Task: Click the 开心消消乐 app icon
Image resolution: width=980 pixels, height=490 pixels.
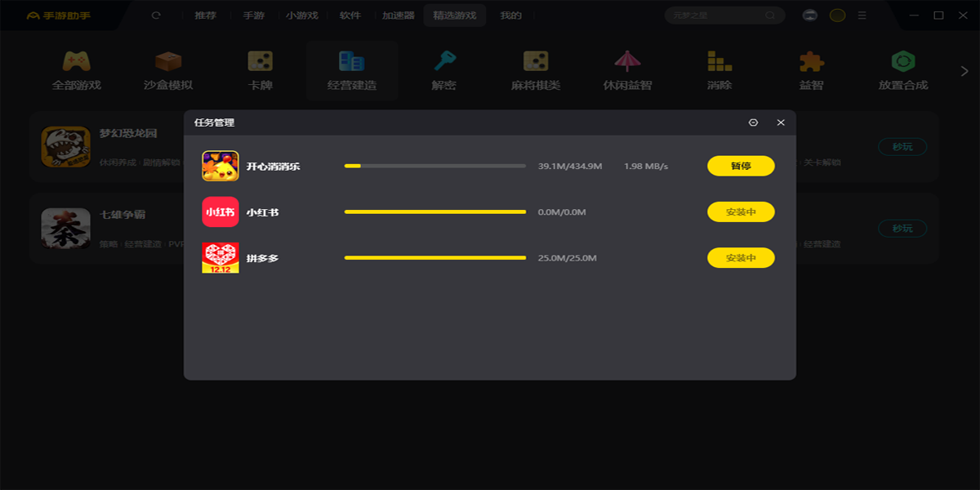Action: 220,166
